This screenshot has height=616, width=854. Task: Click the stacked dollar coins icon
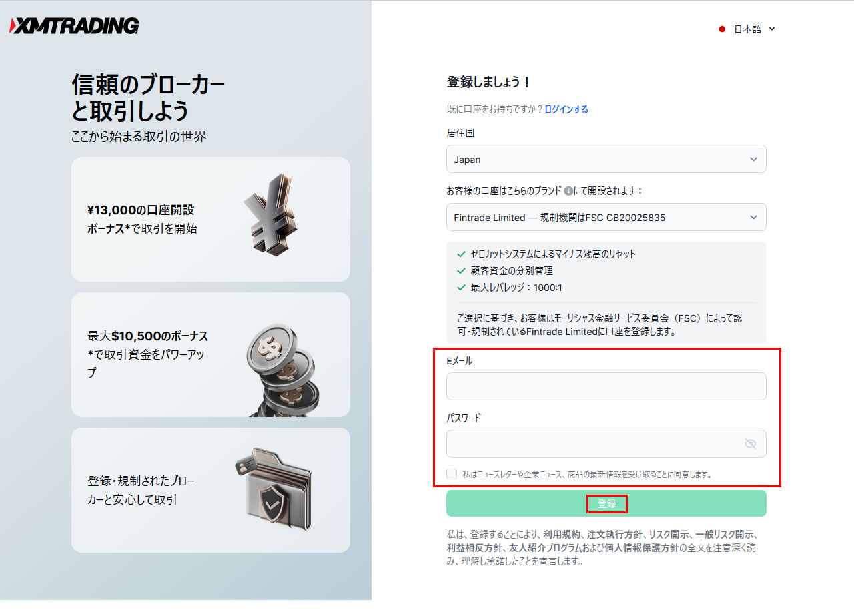coord(280,369)
